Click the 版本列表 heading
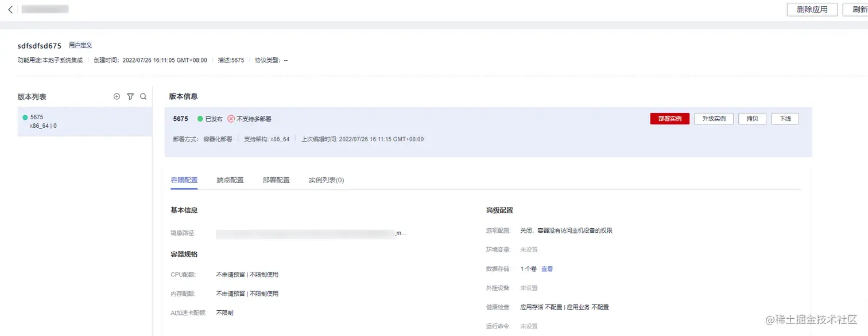The width and height of the screenshot is (868, 336). (32, 97)
